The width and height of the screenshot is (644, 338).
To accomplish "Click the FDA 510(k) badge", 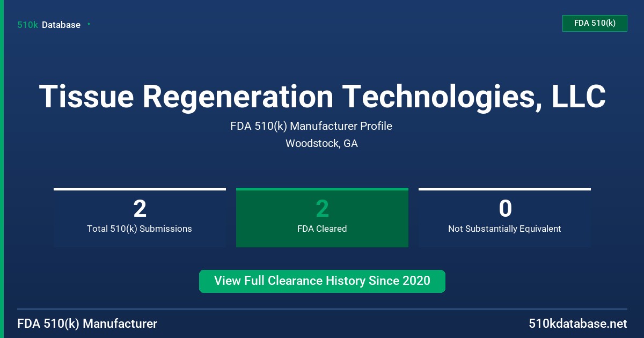I will click(595, 23).
